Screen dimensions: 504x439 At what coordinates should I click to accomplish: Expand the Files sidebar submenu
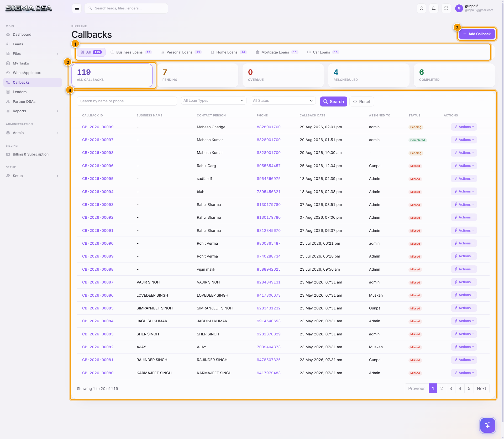[33, 53]
